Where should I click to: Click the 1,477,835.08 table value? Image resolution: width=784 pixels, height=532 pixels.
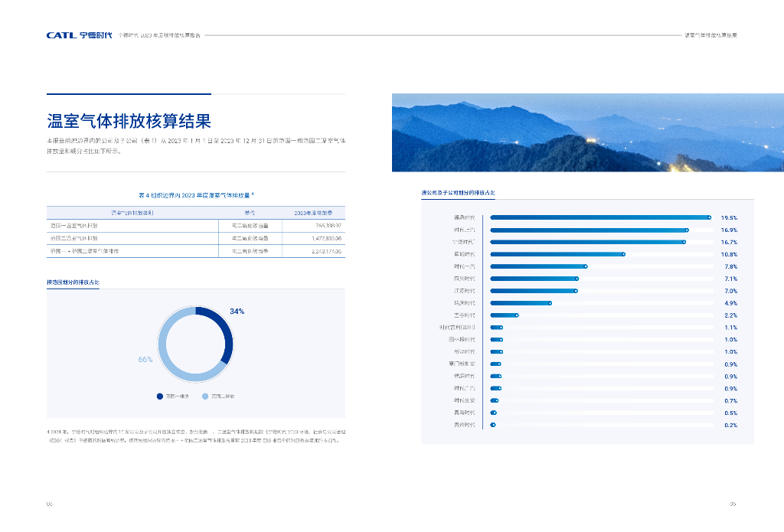click(322, 238)
